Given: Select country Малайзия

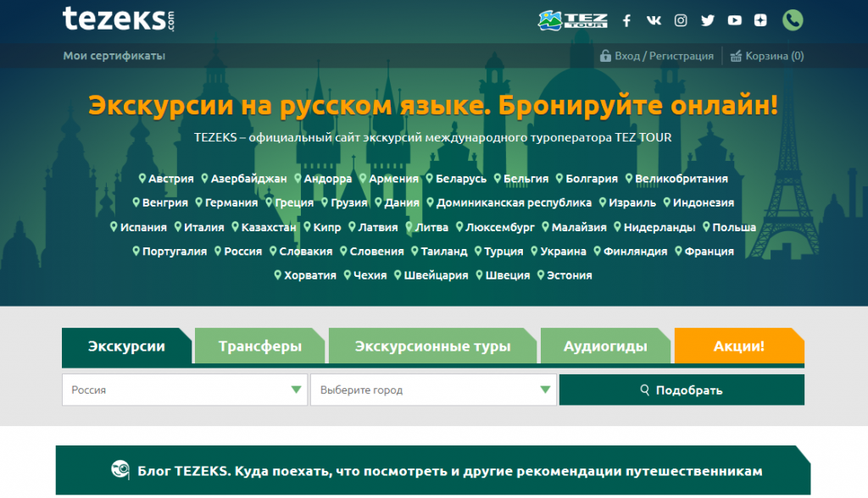Looking at the screenshot, I should (579, 228).
